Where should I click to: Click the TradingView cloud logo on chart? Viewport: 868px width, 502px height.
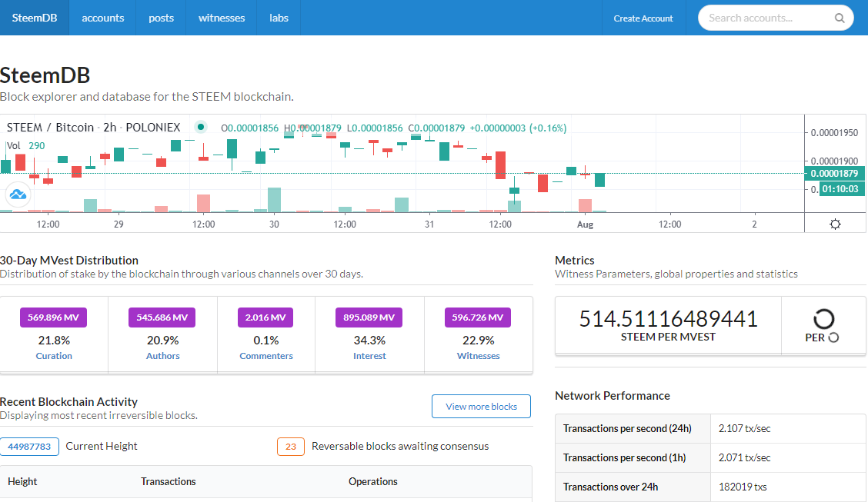(18, 194)
